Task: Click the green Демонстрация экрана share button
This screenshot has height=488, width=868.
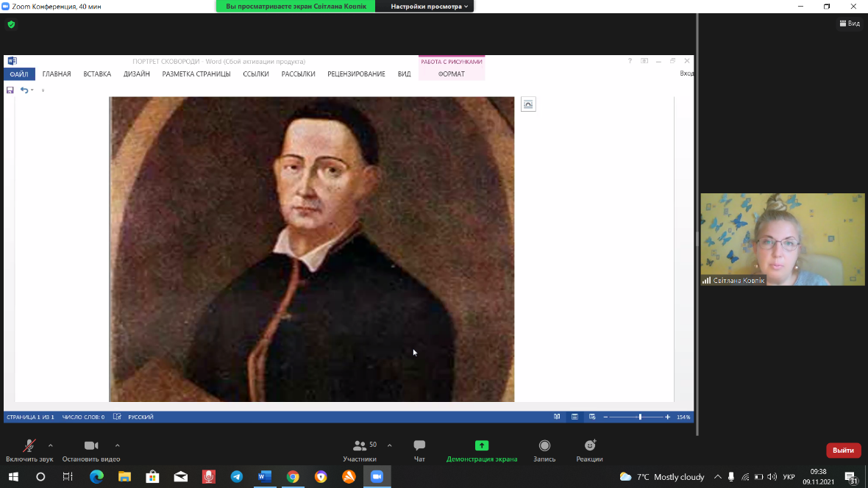Action: (x=482, y=450)
